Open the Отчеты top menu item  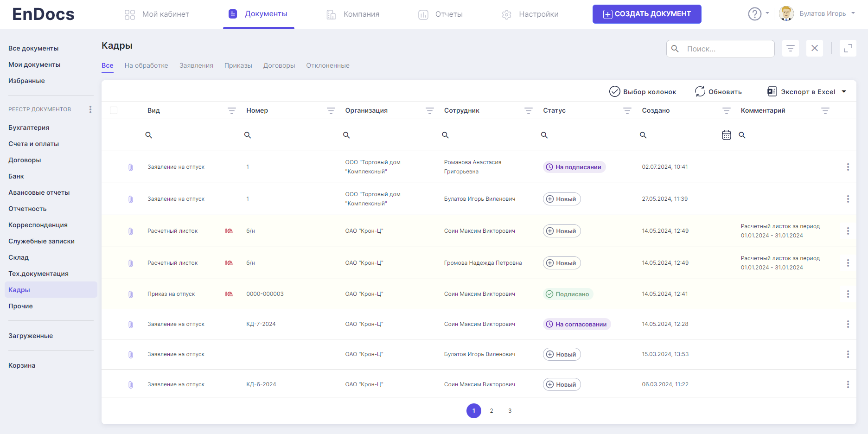pos(440,14)
